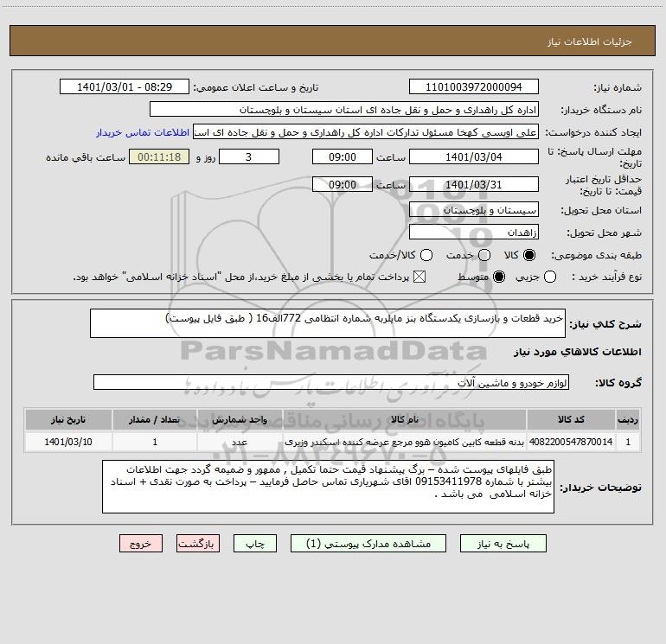Click the response deadline date 1401/03/04

474,157
